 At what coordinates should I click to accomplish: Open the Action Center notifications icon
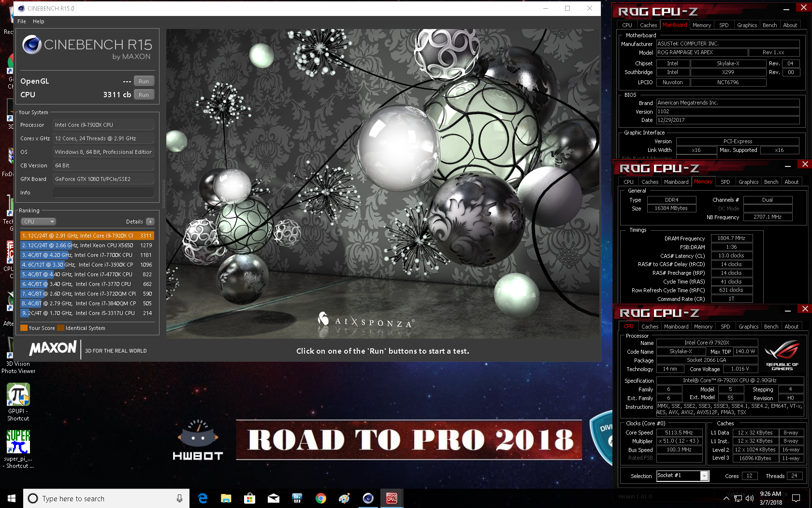click(796, 498)
